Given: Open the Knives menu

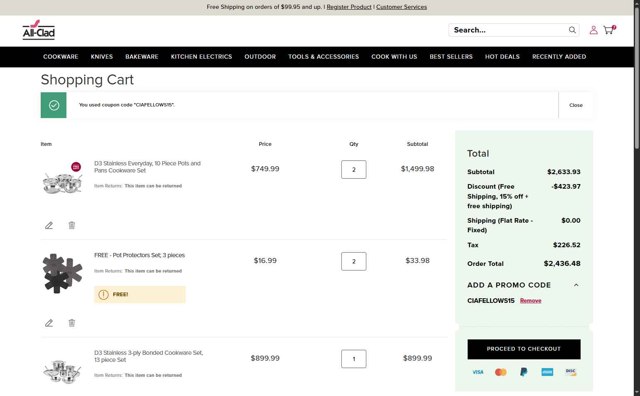Looking at the screenshot, I should pyautogui.click(x=102, y=57).
